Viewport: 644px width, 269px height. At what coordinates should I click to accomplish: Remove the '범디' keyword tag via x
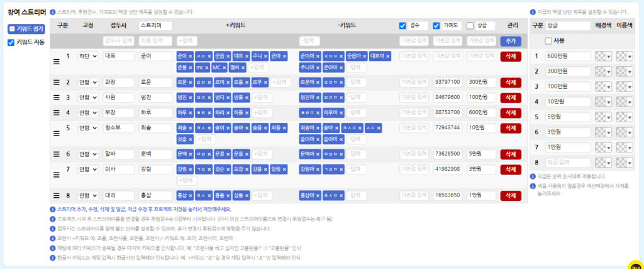[228, 98]
